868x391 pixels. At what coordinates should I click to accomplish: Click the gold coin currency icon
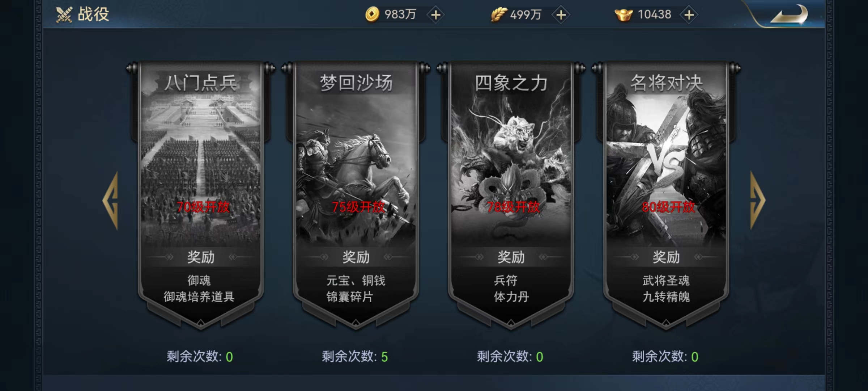click(372, 14)
